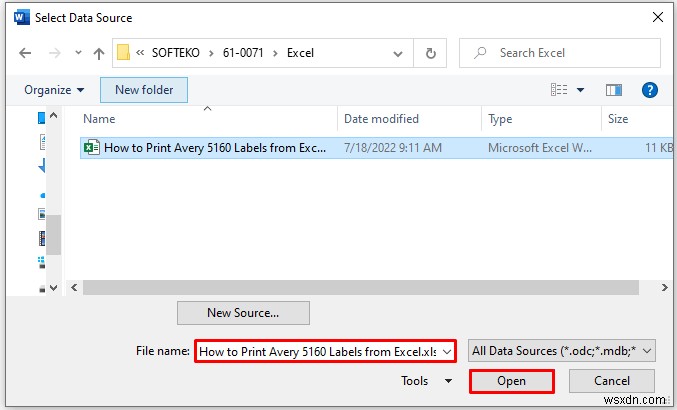
Task: Cancel the Select Data Source dialog
Action: [x=612, y=381]
